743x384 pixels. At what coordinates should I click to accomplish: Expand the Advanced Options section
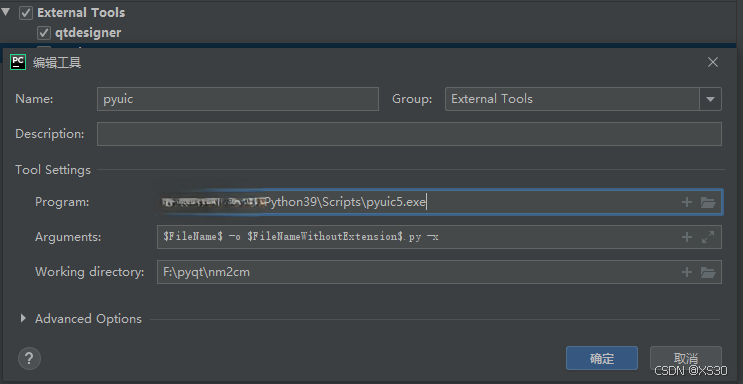coord(23,319)
